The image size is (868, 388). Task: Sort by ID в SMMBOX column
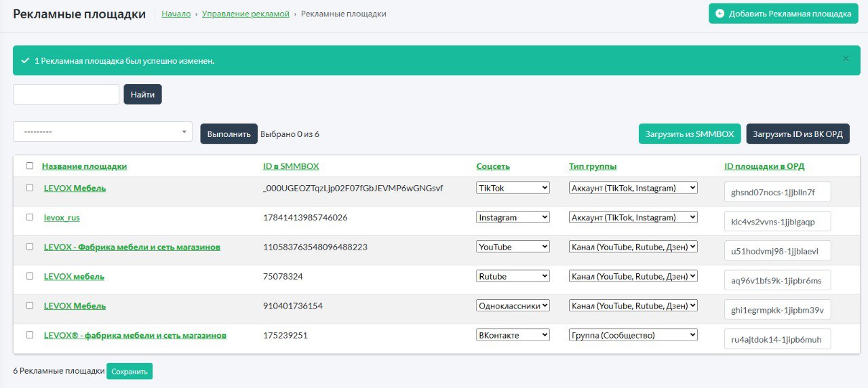[x=291, y=166]
